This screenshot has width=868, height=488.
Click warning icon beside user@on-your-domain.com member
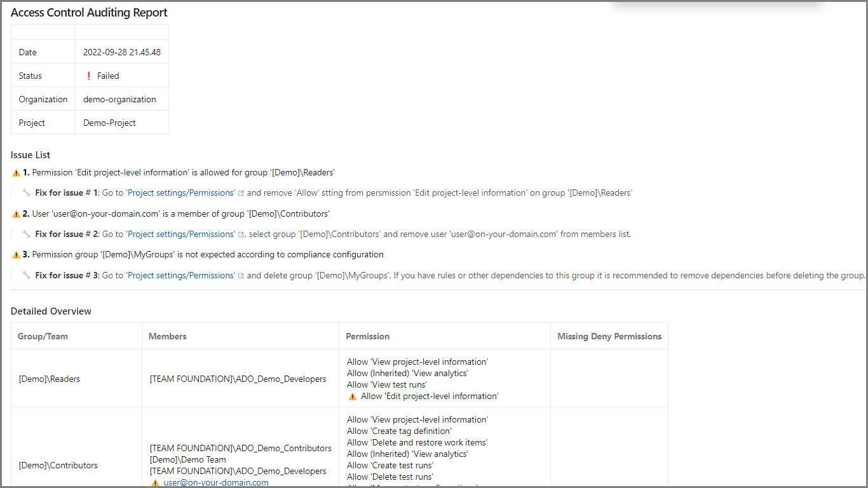click(x=155, y=483)
